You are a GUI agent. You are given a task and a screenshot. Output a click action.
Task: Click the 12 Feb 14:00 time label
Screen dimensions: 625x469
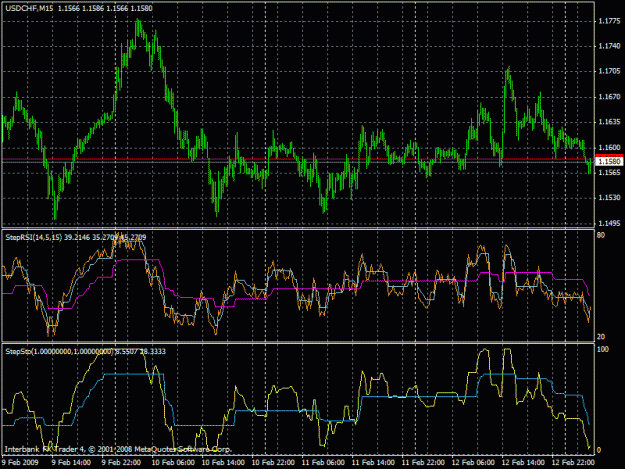coord(523,463)
